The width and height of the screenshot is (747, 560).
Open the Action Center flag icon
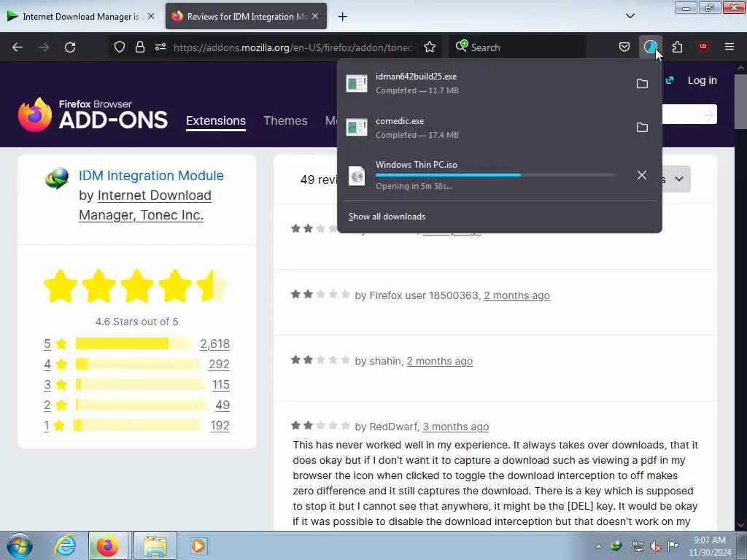point(673,546)
